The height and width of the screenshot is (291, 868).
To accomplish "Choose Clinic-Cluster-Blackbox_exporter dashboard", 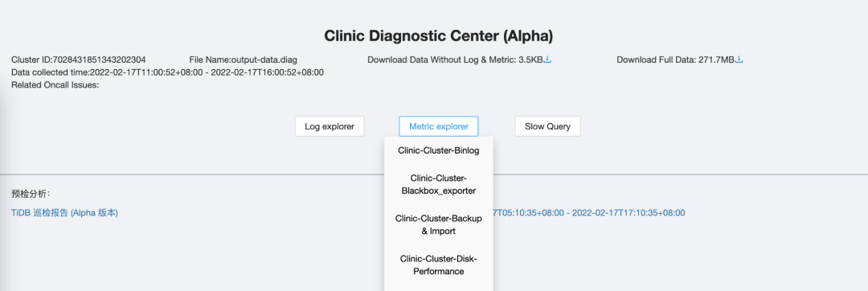I will point(439,184).
